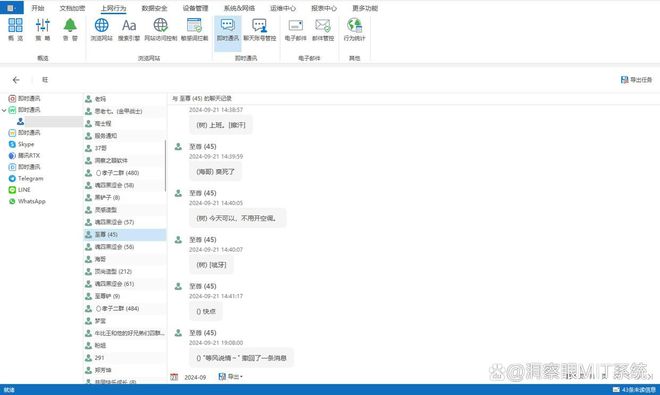Click the 2024-09 date field
The width and height of the screenshot is (660, 395).
click(195, 377)
